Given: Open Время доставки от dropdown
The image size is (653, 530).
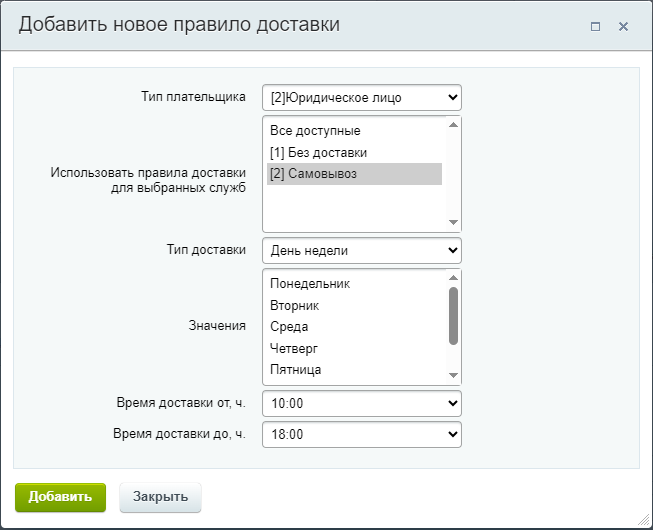Looking at the screenshot, I should (362, 403).
